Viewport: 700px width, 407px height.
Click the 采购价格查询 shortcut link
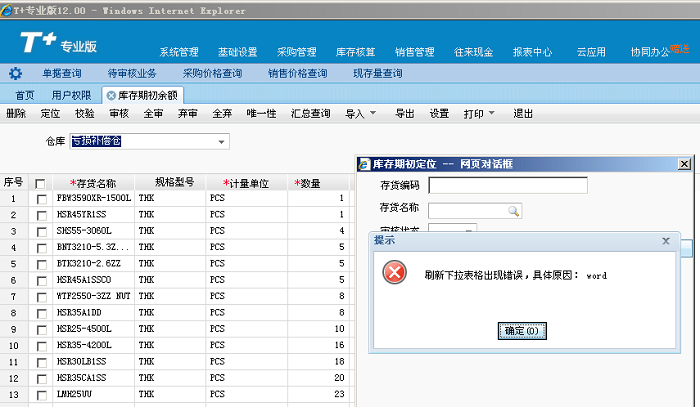[212, 73]
